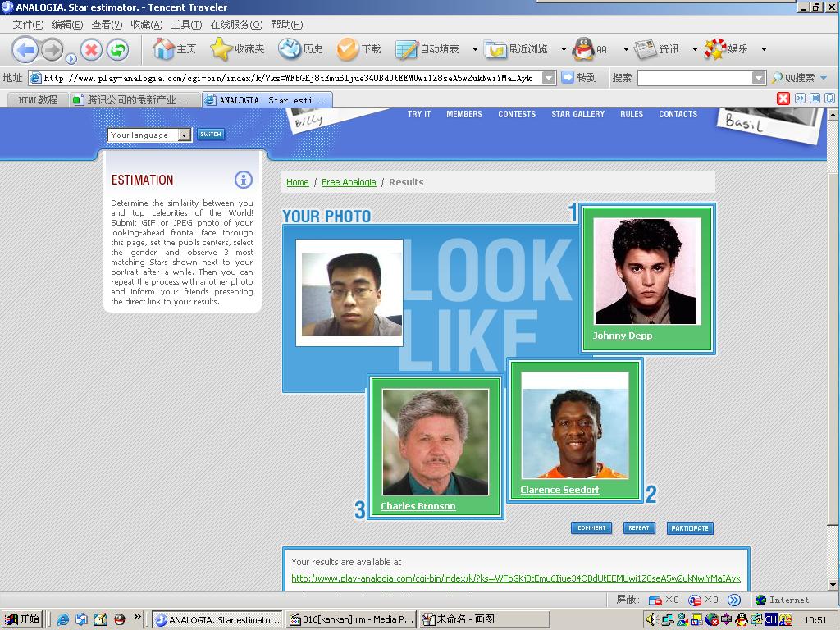Expand the QQ toolbar dropdown arrow
This screenshot has width=840, height=630.
(x=626, y=49)
